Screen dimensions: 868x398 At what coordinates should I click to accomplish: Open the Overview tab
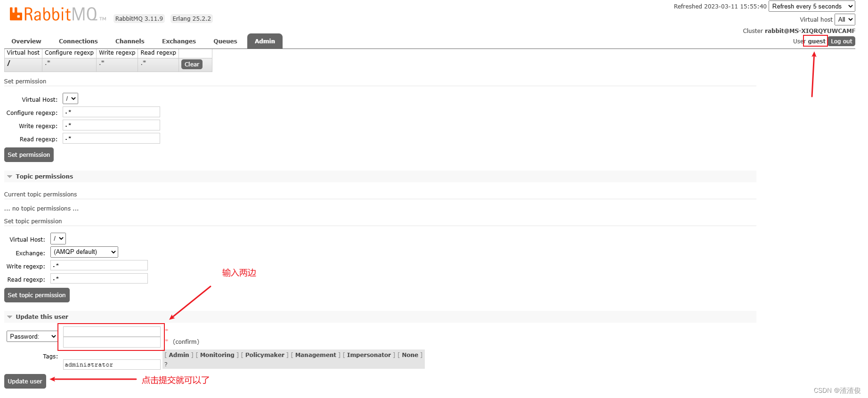coord(26,41)
